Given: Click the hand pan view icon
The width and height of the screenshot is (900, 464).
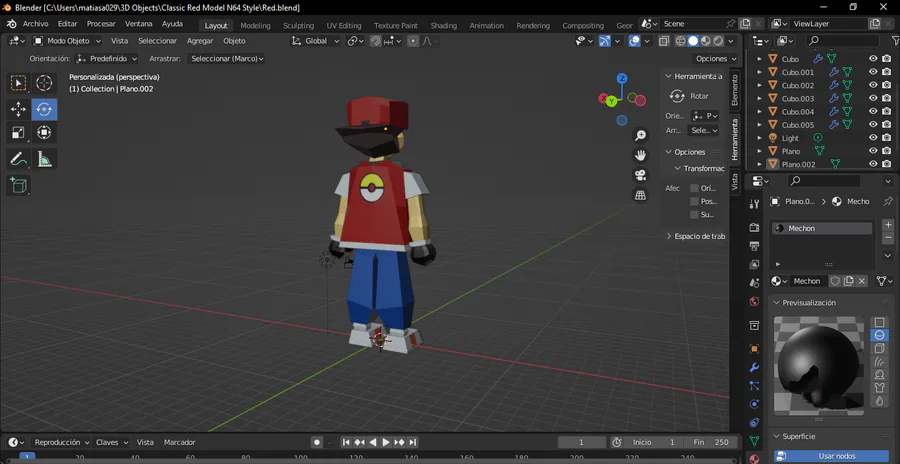Looking at the screenshot, I should click(x=641, y=155).
